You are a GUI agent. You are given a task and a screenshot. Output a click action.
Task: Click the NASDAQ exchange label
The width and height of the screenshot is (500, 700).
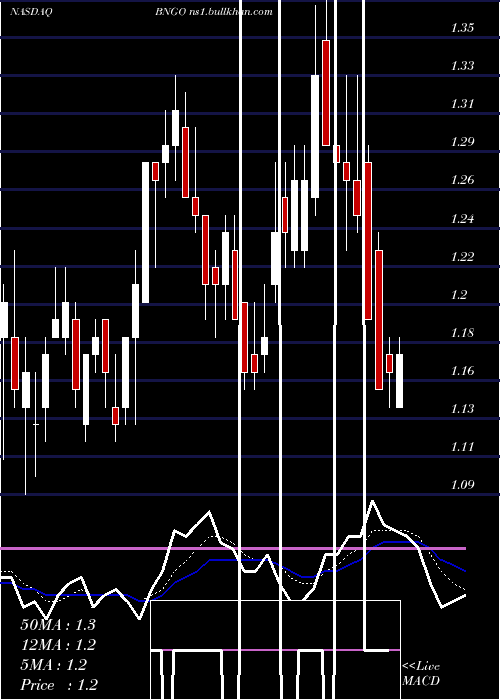tap(31, 12)
